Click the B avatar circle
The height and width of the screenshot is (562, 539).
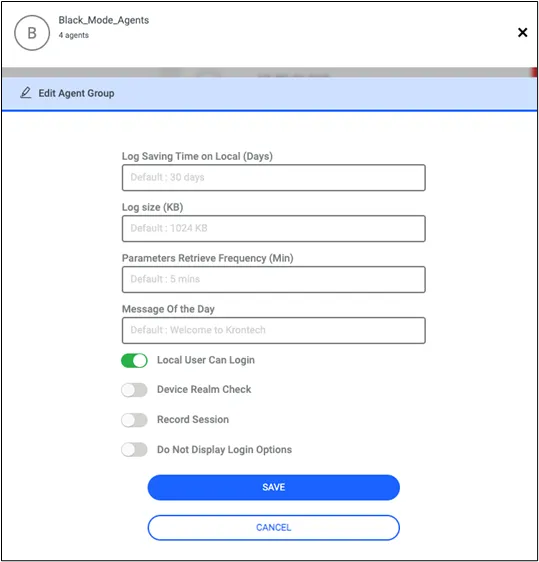(x=32, y=33)
